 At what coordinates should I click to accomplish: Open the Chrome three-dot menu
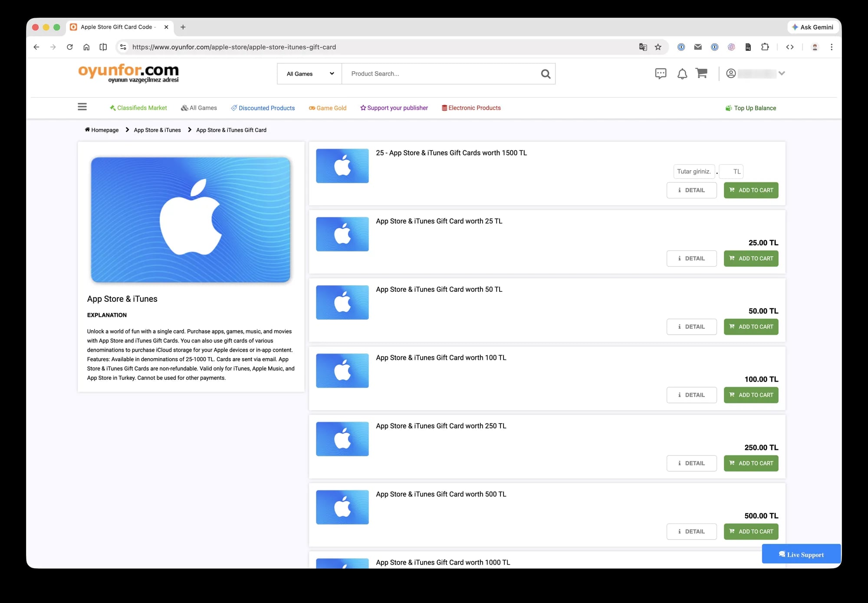tap(831, 47)
